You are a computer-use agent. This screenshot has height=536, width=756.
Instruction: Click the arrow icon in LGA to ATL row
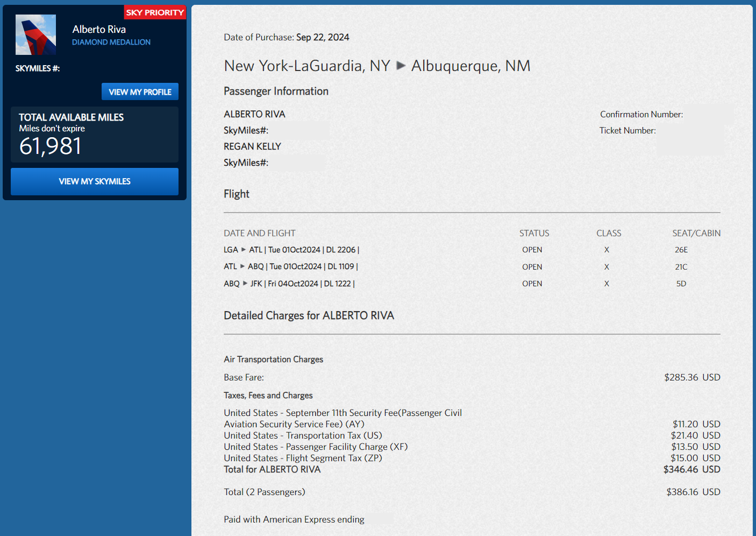(244, 249)
